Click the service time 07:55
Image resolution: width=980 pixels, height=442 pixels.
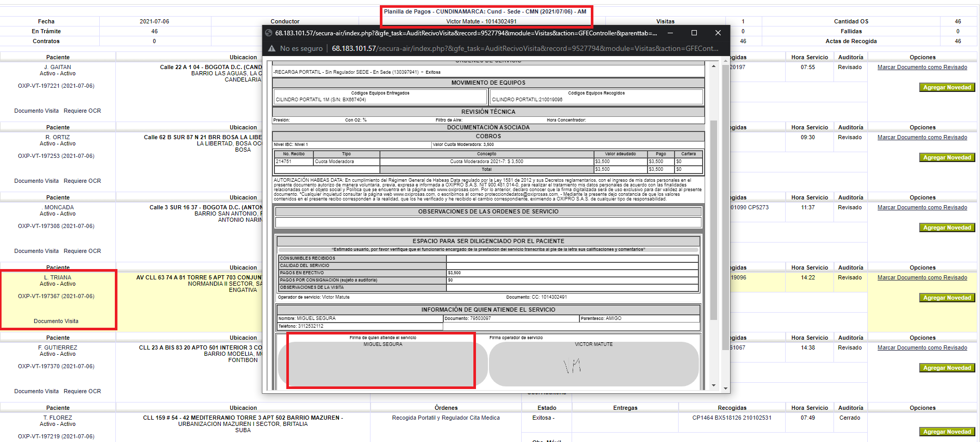pyautogui.click(x=807, y=67)
